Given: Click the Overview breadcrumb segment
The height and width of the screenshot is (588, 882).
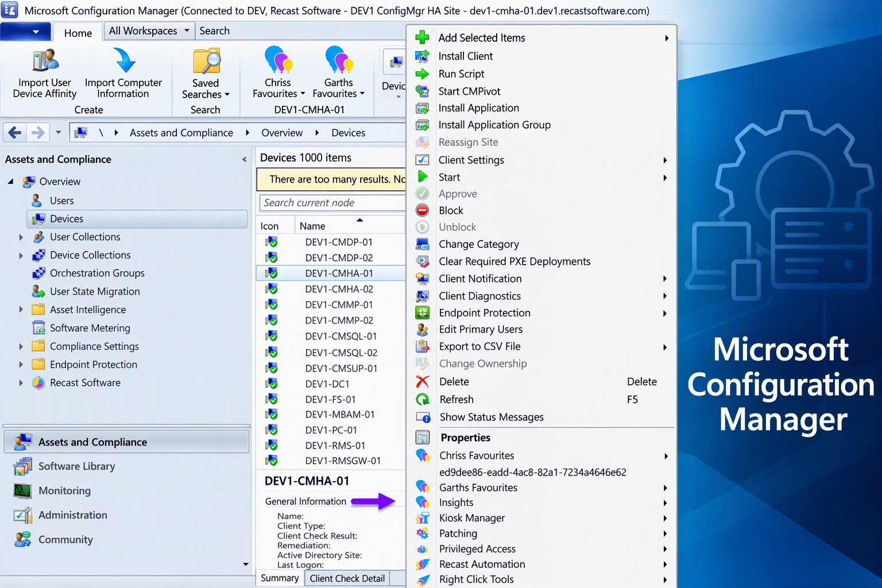Looking at the screenshot, I should point(282,133).
